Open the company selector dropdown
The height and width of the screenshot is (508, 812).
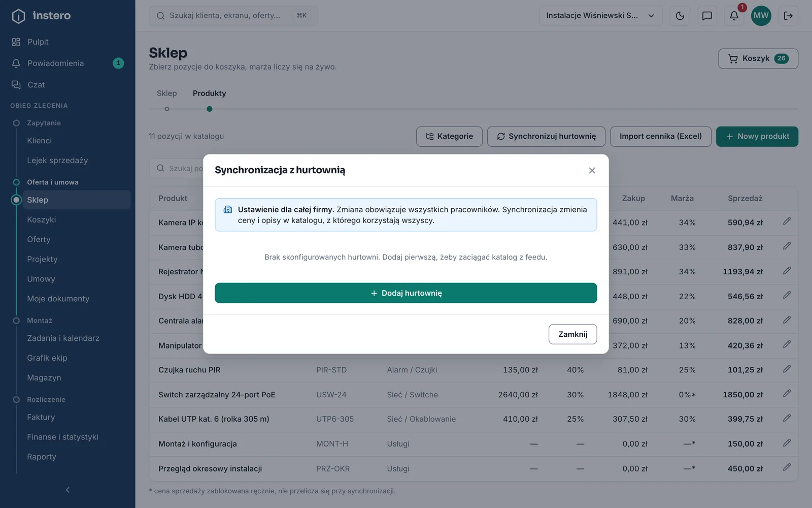point(601,16)
